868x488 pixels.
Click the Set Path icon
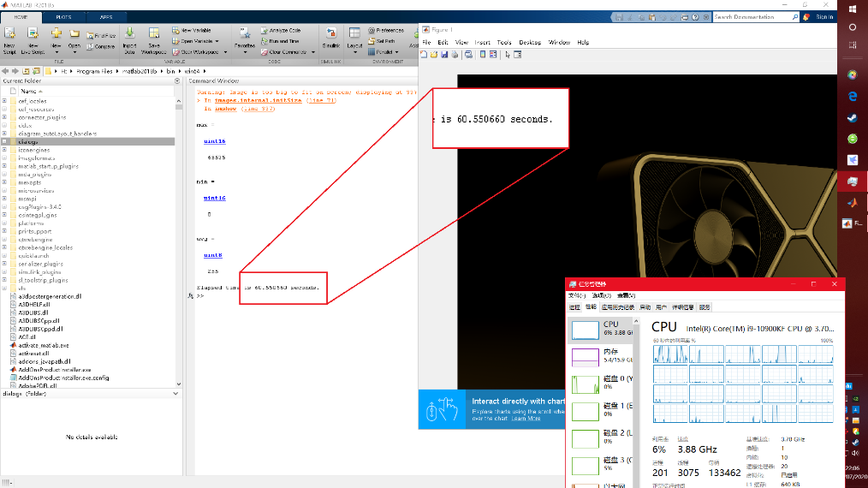click(372, 40)
